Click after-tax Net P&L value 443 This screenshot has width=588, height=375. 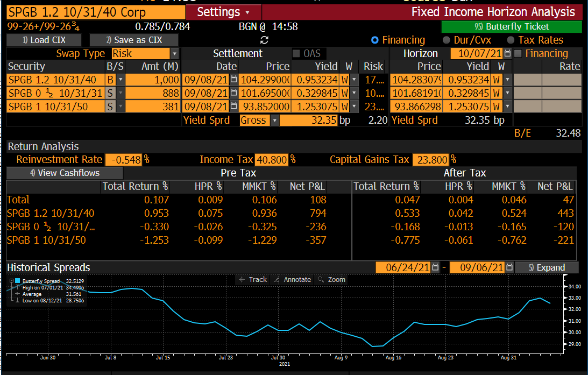pyautogui.click(x=565, y=214)
